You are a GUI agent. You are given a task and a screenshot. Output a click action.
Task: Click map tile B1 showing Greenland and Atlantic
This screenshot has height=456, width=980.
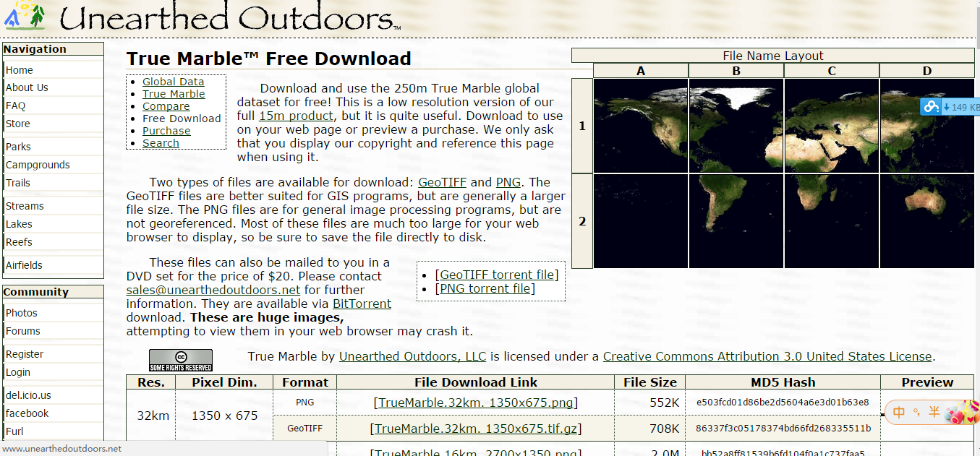(x=736, y=126)
